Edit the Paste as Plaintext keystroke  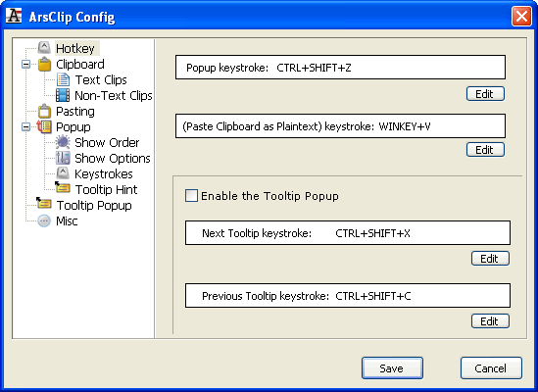(x=485, y=150)
